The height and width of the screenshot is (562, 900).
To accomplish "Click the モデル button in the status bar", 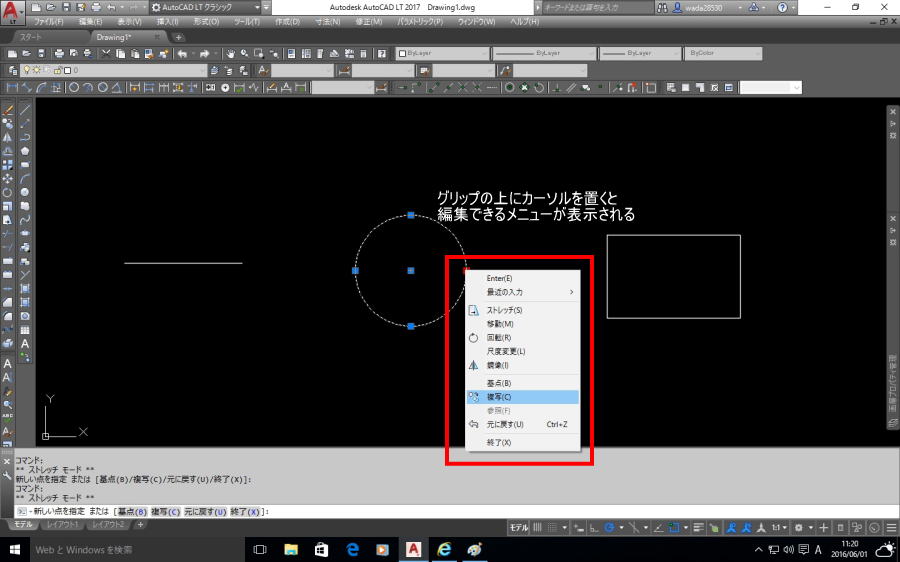I will coord(519,527).
